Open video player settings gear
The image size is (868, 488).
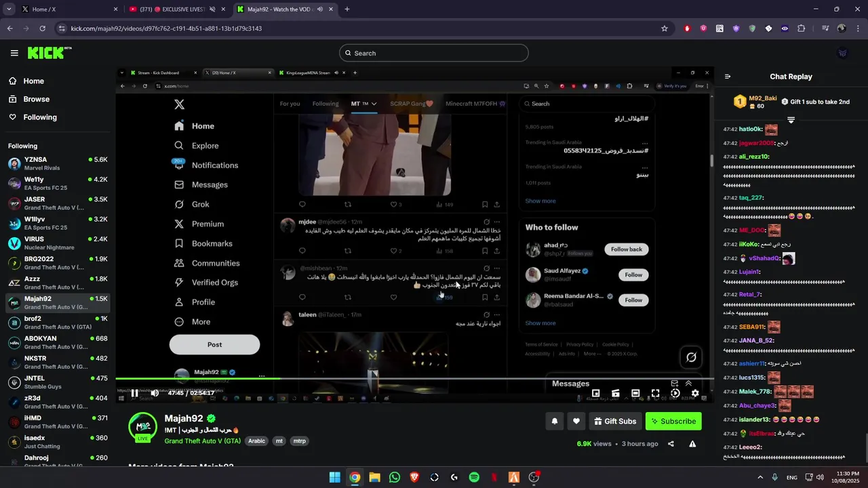[695, 393]
